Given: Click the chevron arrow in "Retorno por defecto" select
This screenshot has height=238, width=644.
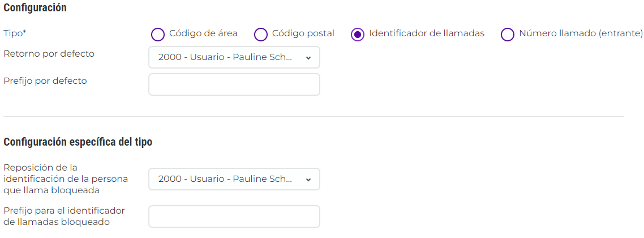Looking at the screenshot, I should coord(308,57).
